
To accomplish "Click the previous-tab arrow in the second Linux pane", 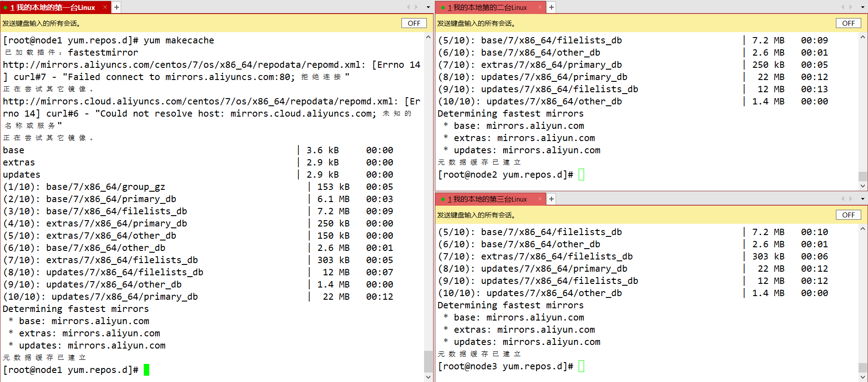I will [843, 7].
